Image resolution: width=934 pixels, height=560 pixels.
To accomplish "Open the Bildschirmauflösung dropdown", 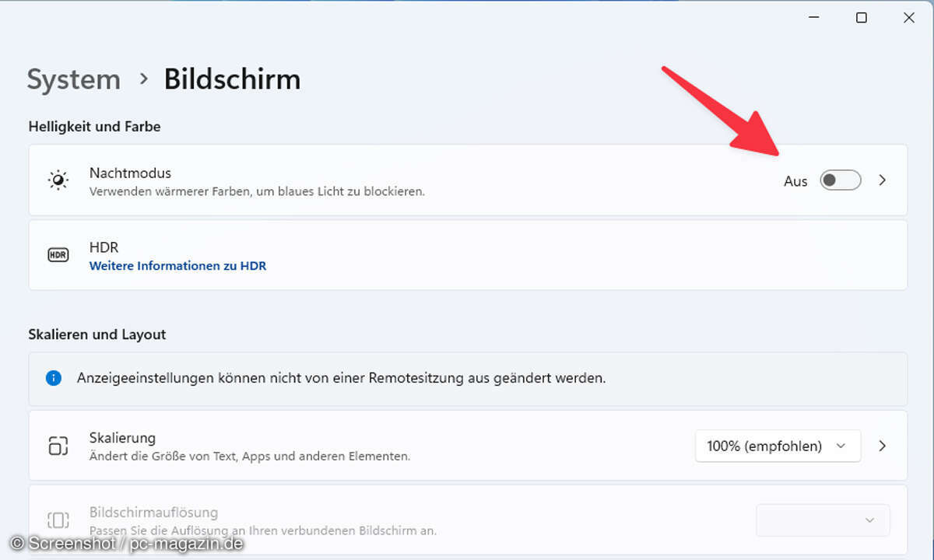I will (x=823, y=520).
